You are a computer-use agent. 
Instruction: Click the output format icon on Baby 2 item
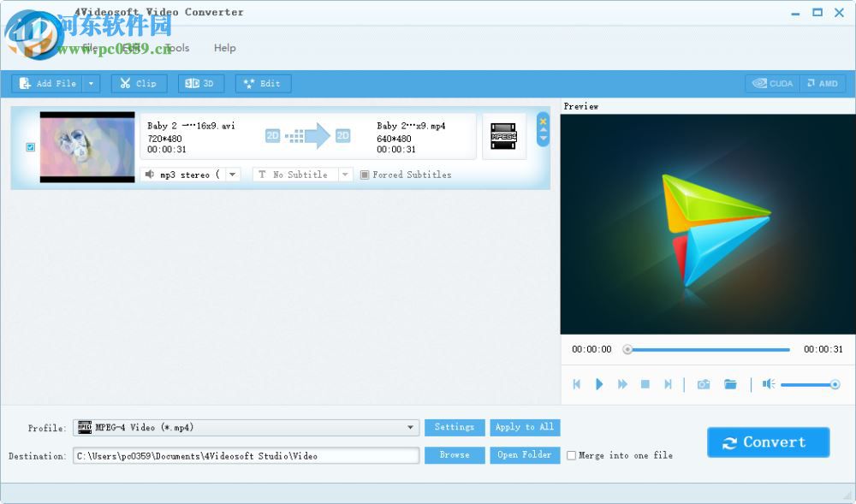[x=504, y=135]
